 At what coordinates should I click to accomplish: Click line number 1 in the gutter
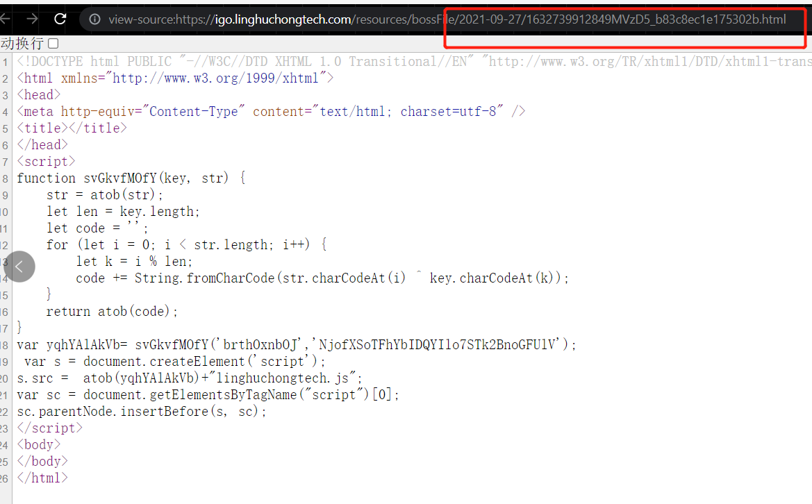point(5,62)
